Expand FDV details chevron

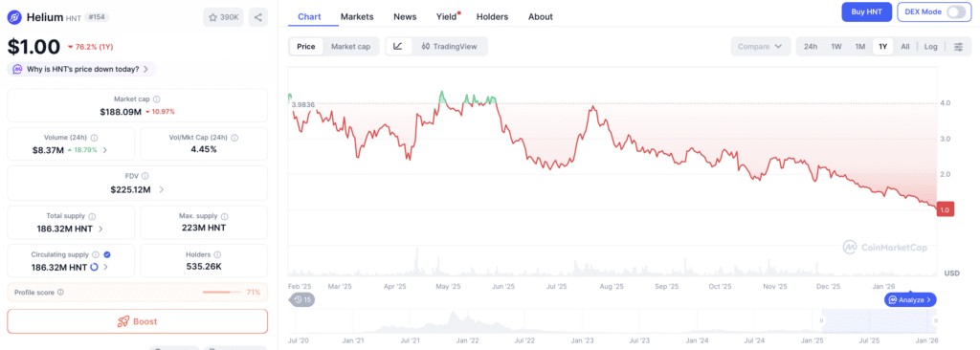pyautogui.click(x=162, y=189)
